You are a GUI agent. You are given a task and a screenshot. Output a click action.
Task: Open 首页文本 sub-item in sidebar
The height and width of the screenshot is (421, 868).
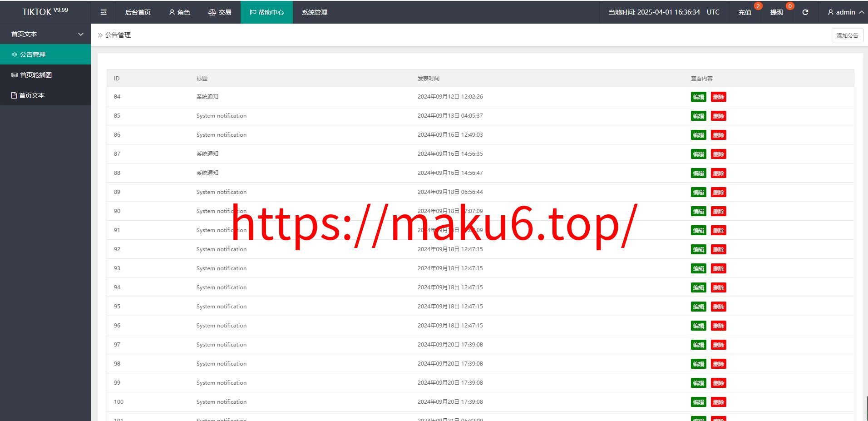click(45, 95)
